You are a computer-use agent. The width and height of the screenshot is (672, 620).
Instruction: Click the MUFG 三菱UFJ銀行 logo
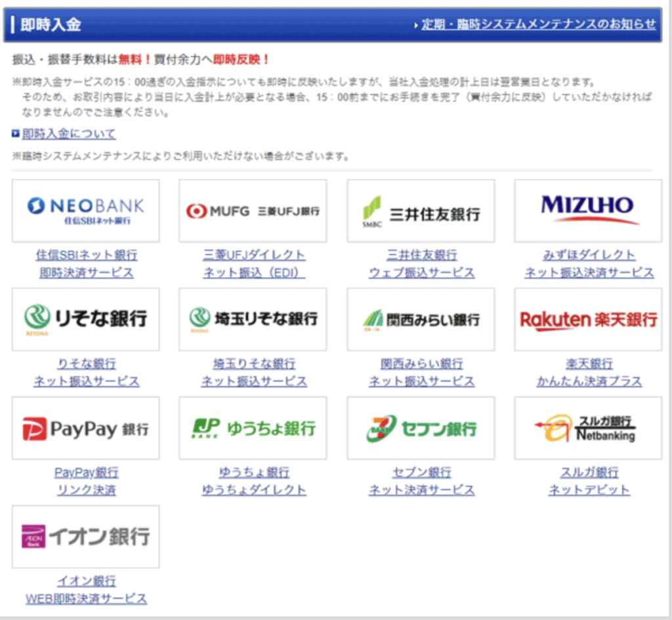[253, 211]
